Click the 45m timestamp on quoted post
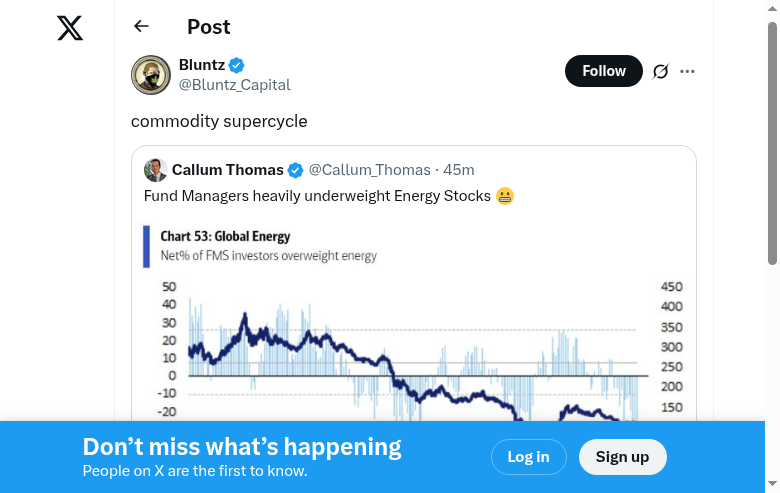780x493 pixels. coord(459,170)
